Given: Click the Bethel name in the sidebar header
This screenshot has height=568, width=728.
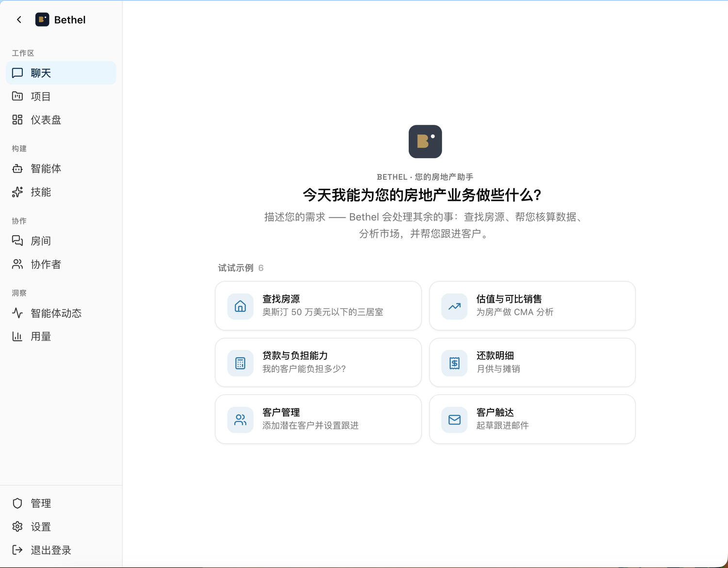Looking at the screenshot, I should click(x=70, y=20).
